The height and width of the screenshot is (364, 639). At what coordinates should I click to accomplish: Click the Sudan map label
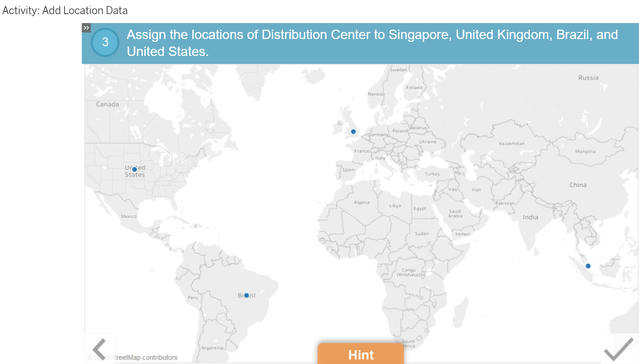[x=422, y=234]
